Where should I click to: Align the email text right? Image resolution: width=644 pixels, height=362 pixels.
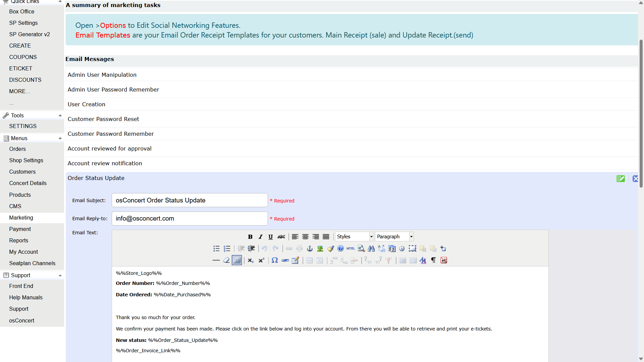click(x=316, y=237)
